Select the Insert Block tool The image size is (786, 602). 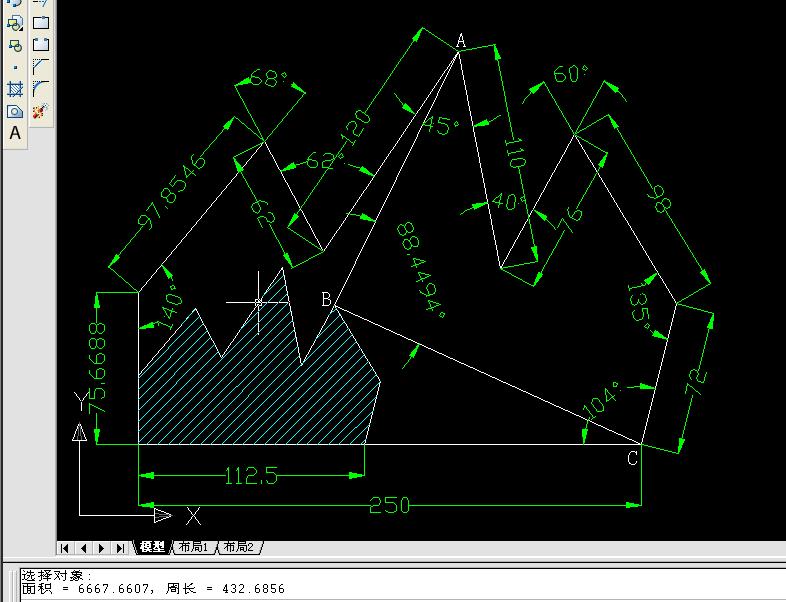(x=15, y=23)
